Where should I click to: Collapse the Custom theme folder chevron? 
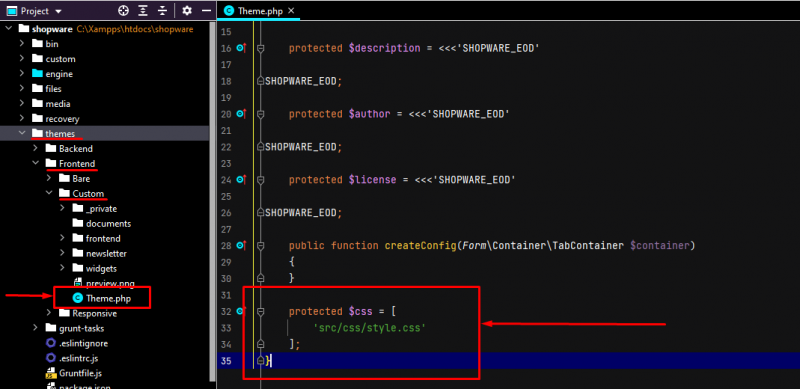tap(49, 193)
